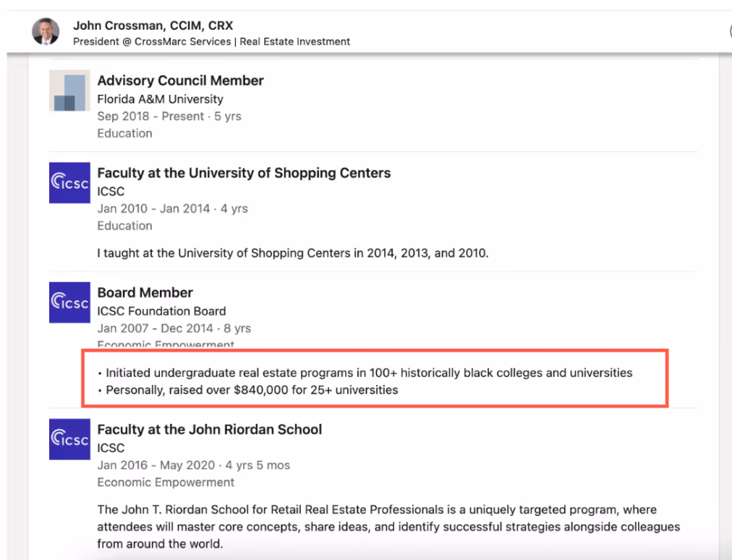The height and width of the screenshot is (560, 732).
Task: Click ICSC logo beside John Riordan School
Action: [69, 439]
